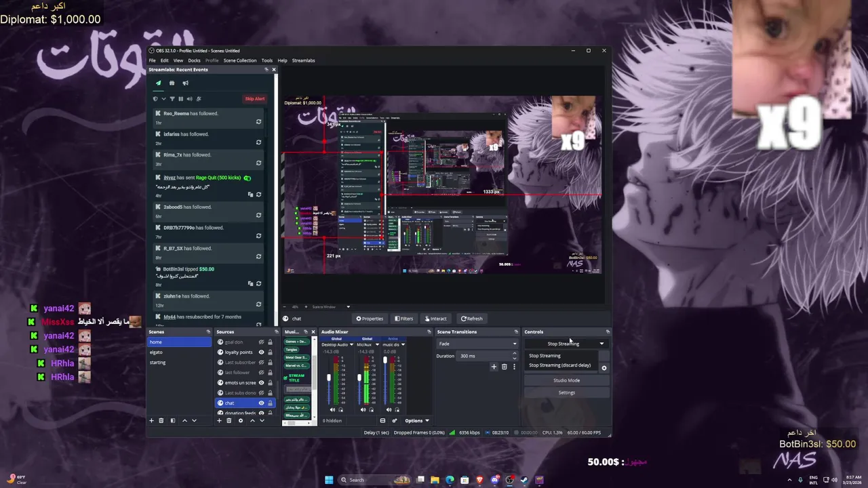Remove selected source with Sources trash icon

229,421
